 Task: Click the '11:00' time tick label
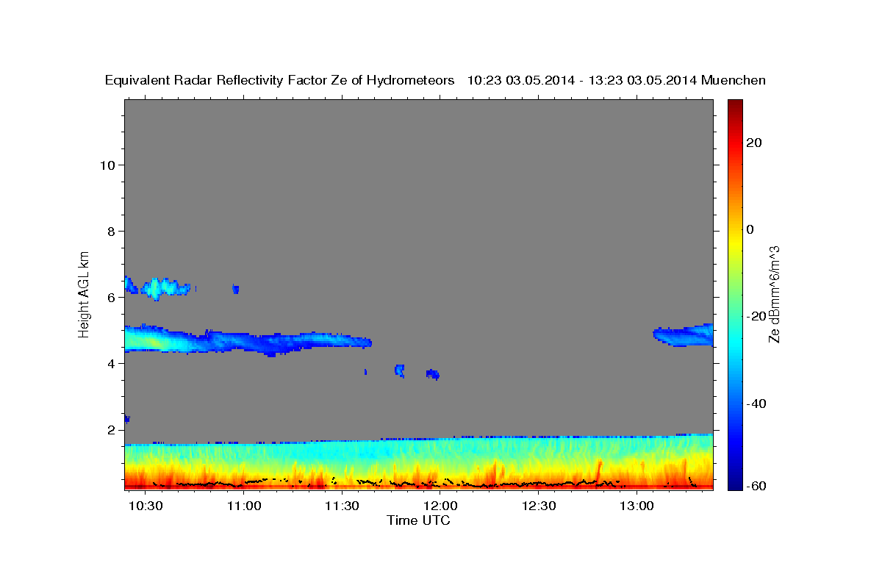point(244,506)
